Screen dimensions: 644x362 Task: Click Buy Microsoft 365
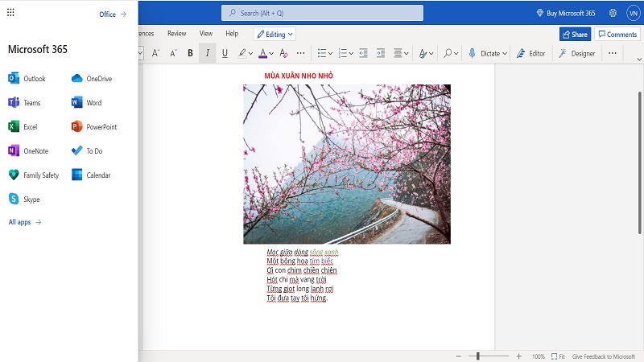click(566, 13)
